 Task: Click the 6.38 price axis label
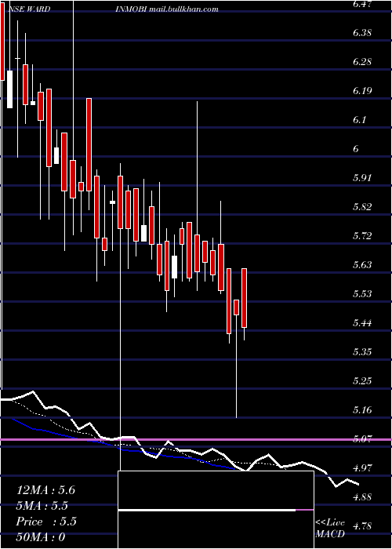362,33
